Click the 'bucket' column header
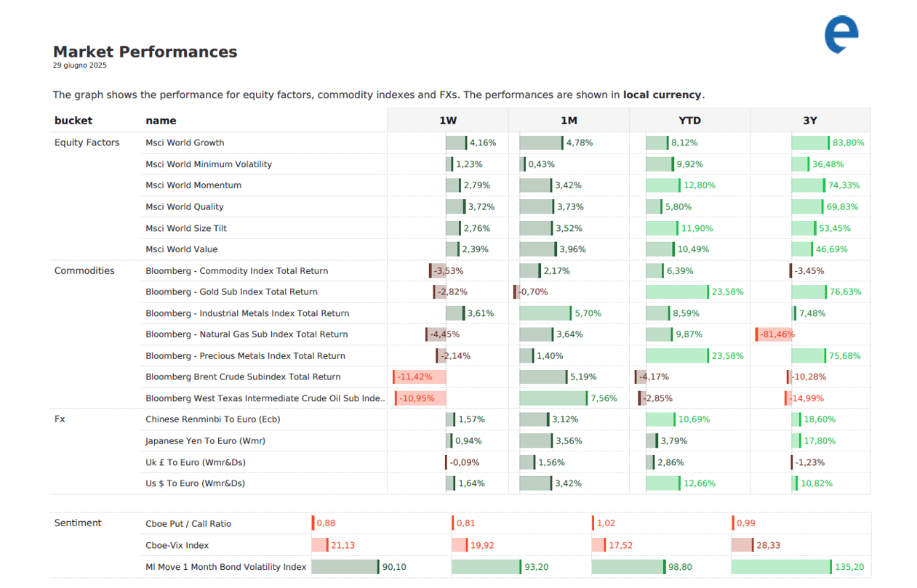The image size is (917, 588). click(x=73, y=121)
